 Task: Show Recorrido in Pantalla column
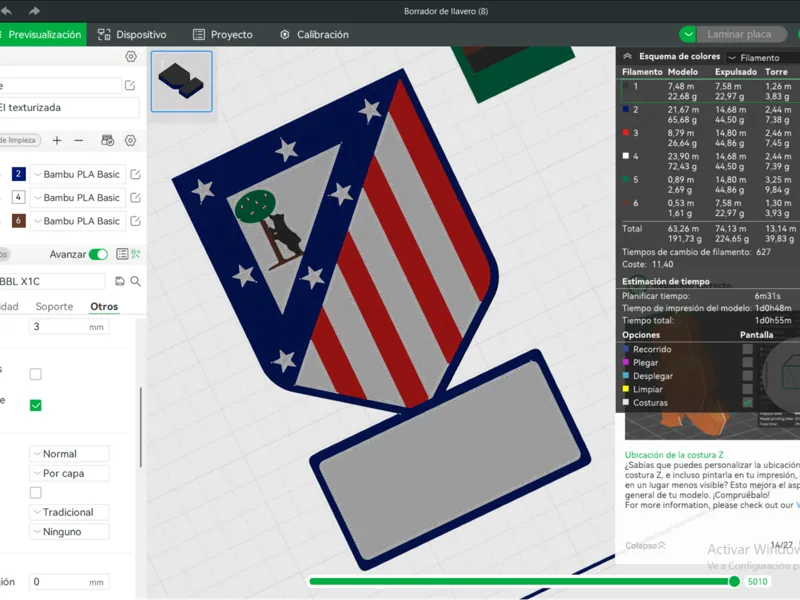[747, 349]
